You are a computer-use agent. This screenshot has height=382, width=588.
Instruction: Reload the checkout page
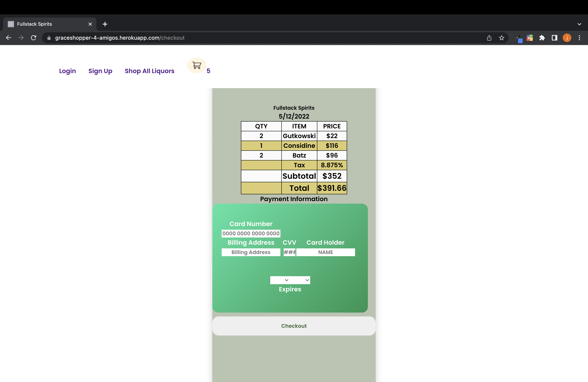34,38
